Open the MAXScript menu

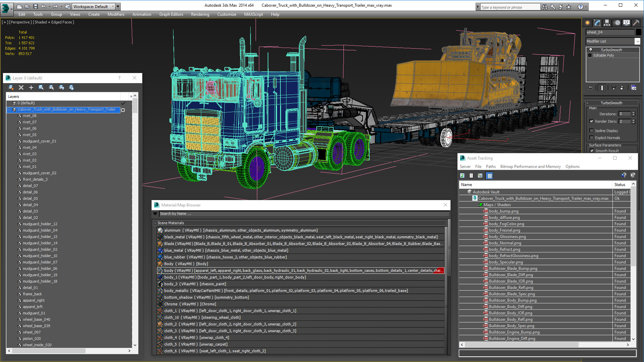coord(253,14)
